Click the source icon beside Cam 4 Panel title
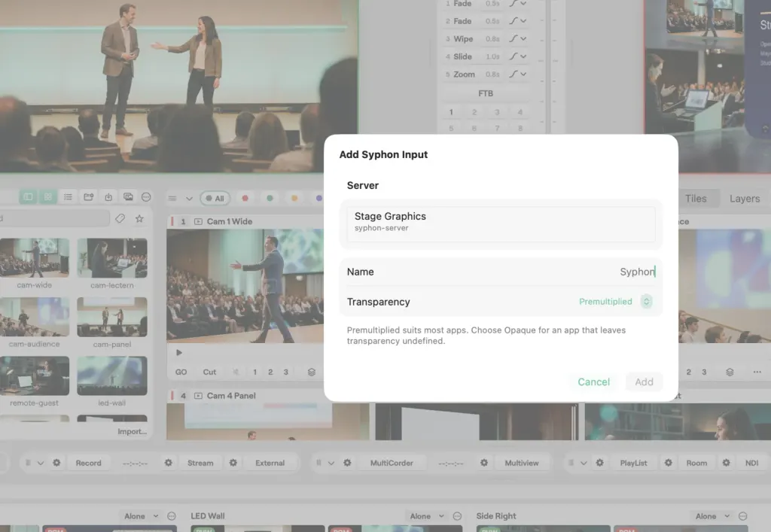771x532 pixels. (198, 396)
